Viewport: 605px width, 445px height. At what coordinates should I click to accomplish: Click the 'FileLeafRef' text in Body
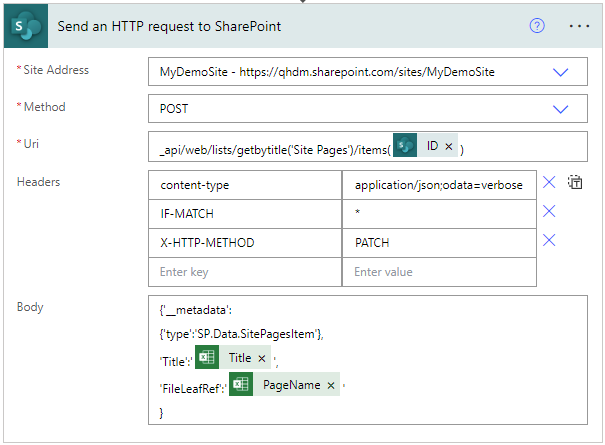193,389
